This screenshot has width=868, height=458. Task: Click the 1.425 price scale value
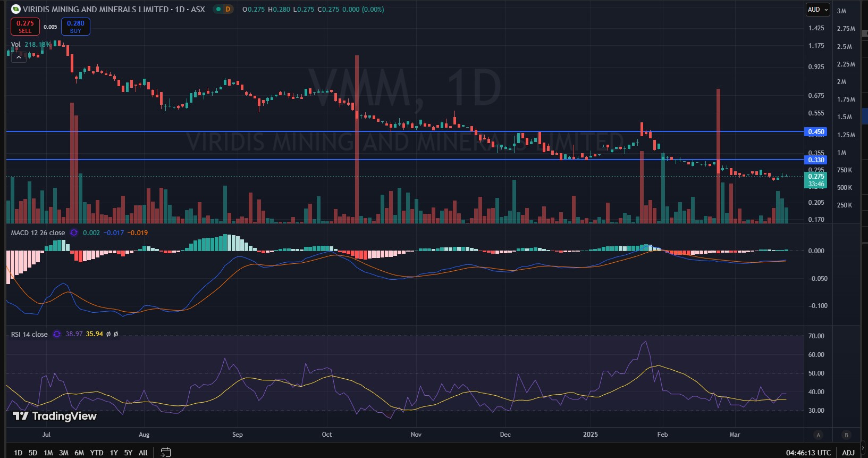tap(816, 28)
